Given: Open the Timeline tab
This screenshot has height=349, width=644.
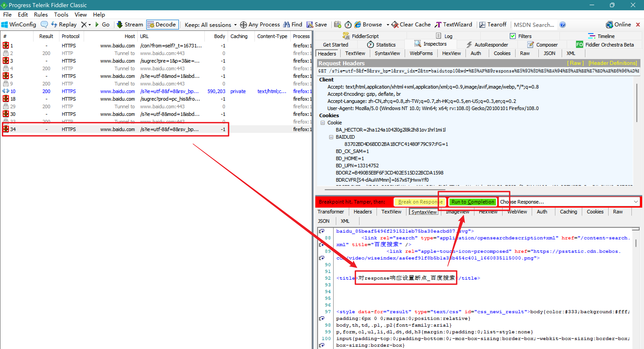Looking at the screenshot, I should (601, 36).
